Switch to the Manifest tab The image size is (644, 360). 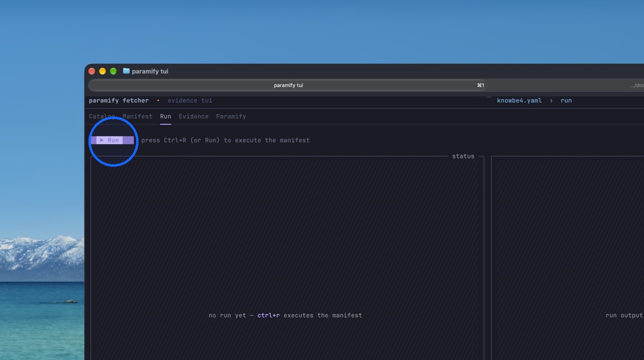point(138,116)
